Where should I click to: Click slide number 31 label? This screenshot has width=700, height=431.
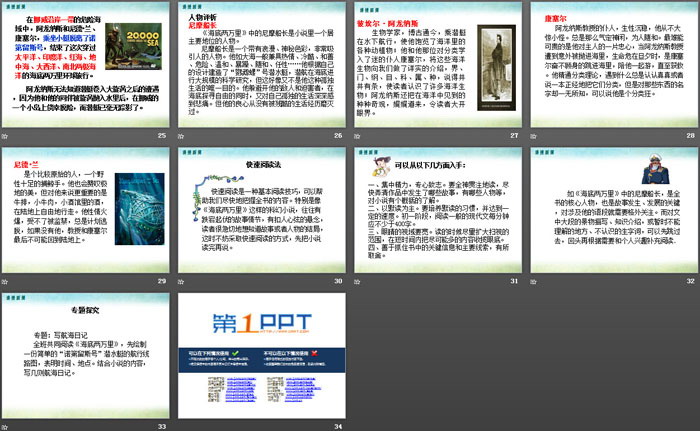tap(514, 281)
